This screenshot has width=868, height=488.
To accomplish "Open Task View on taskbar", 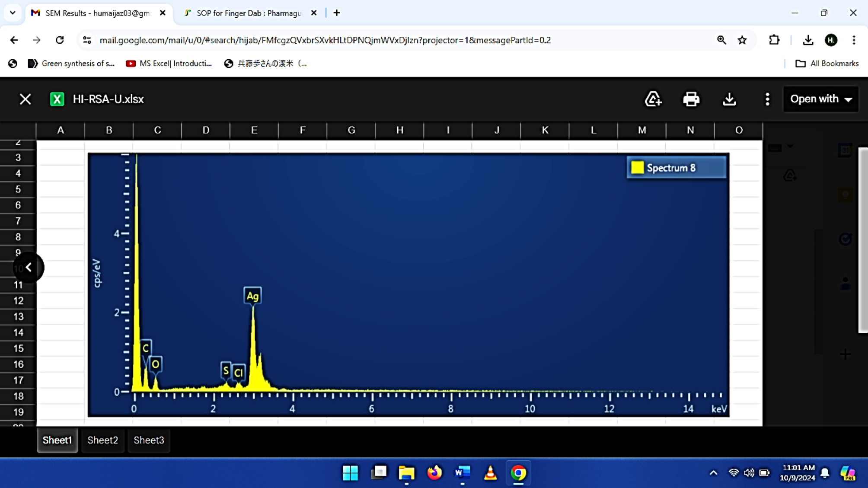I will coord(379,473).
